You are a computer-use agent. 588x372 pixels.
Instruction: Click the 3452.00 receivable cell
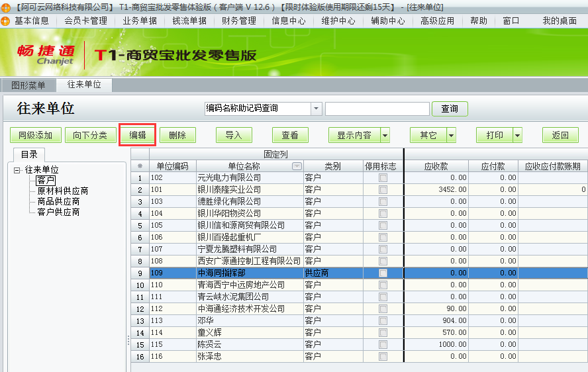point(436,190)
